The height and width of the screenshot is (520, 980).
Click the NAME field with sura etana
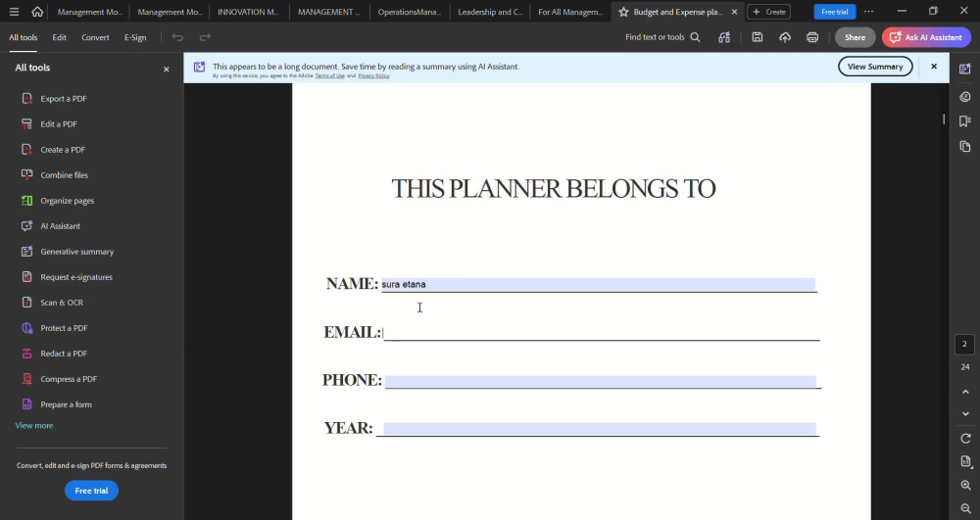pos(599,284)
